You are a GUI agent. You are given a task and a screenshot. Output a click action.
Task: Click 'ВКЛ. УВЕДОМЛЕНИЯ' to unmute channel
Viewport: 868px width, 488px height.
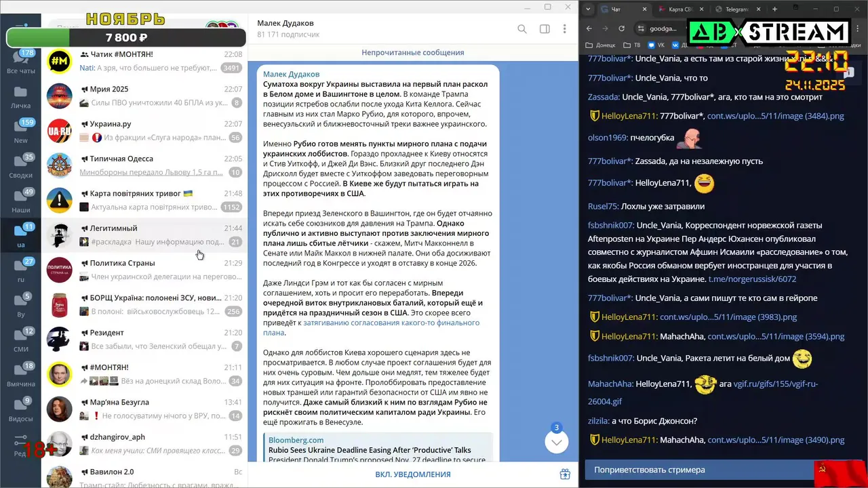pos(413,474)
